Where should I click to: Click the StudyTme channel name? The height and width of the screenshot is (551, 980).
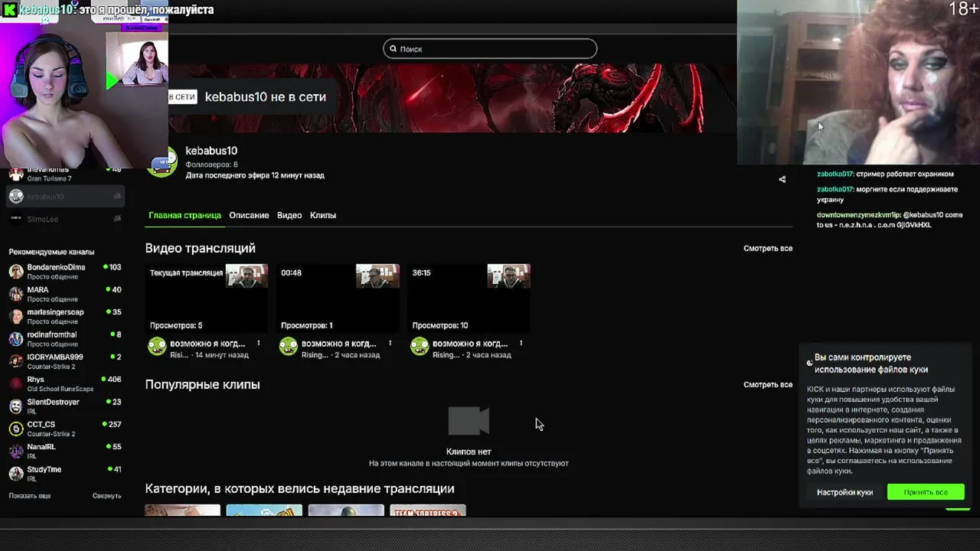(44, 469)
